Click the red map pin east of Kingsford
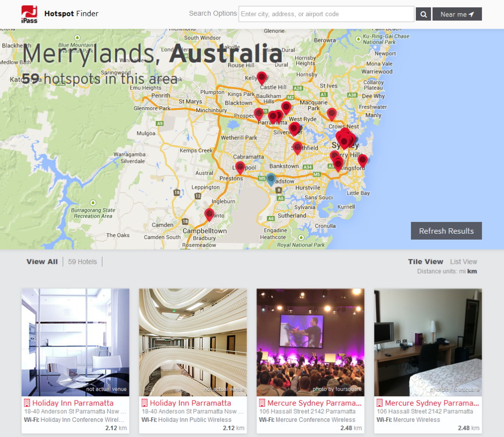504x437 pixels. (363, 160)
